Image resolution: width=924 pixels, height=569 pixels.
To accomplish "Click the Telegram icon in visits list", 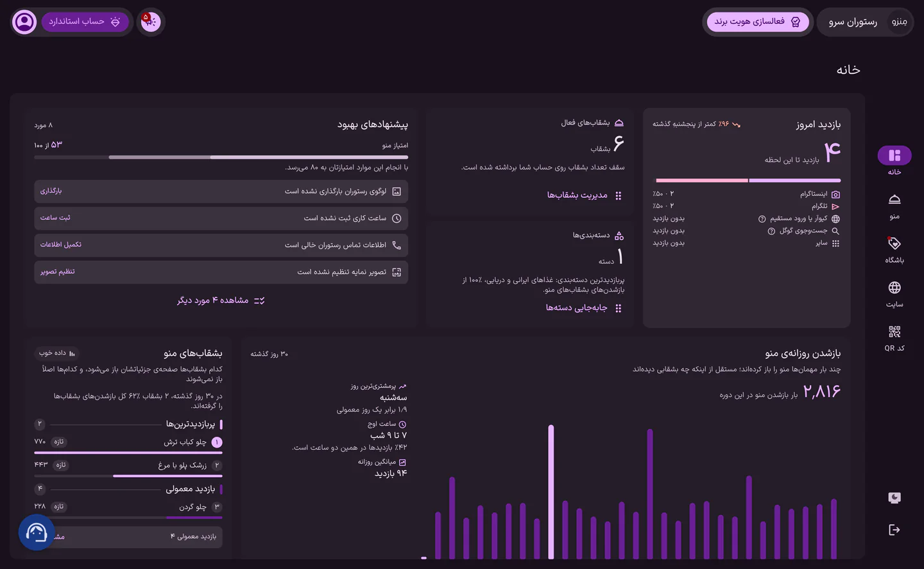I will pos(835,207).
